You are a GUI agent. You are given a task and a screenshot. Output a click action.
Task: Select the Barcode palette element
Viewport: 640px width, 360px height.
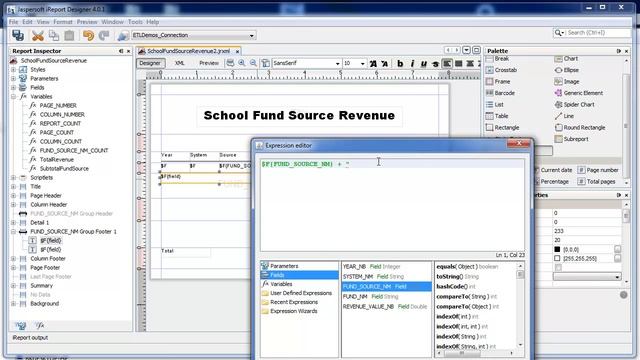500,93
